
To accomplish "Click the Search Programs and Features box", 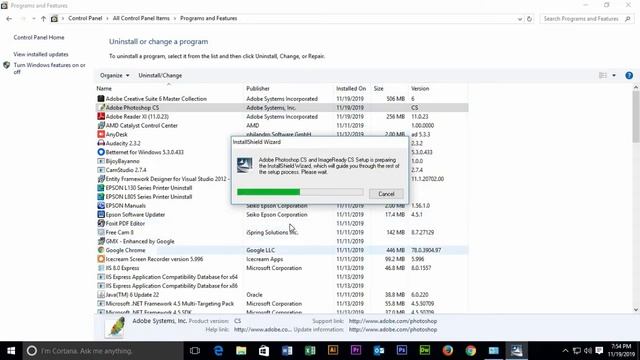I will [587, 19].
